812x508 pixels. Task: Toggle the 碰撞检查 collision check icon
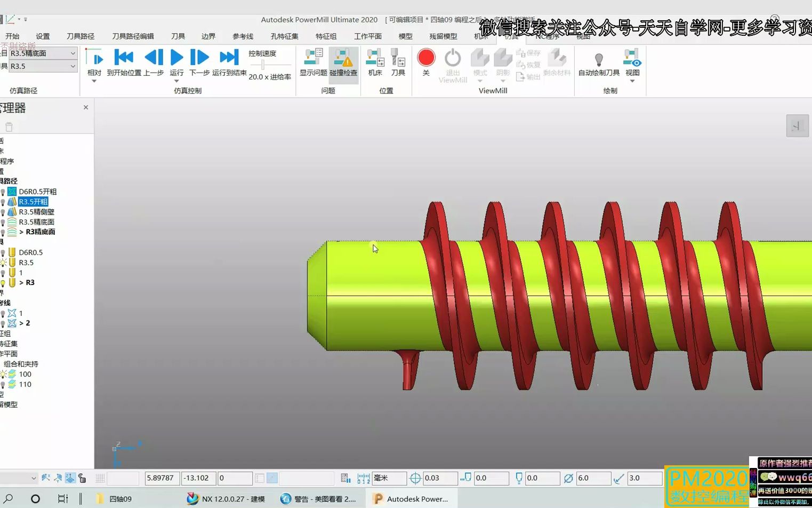pos(343,57)
